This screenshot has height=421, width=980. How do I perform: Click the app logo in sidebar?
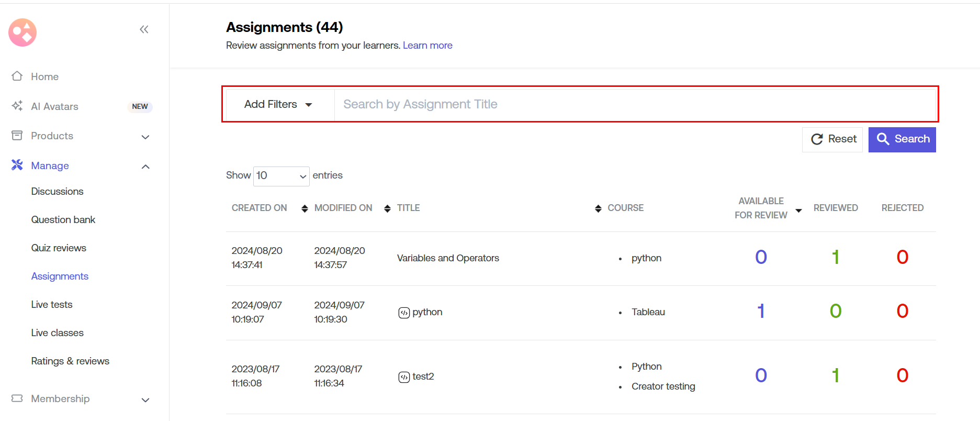pos(22,32)
